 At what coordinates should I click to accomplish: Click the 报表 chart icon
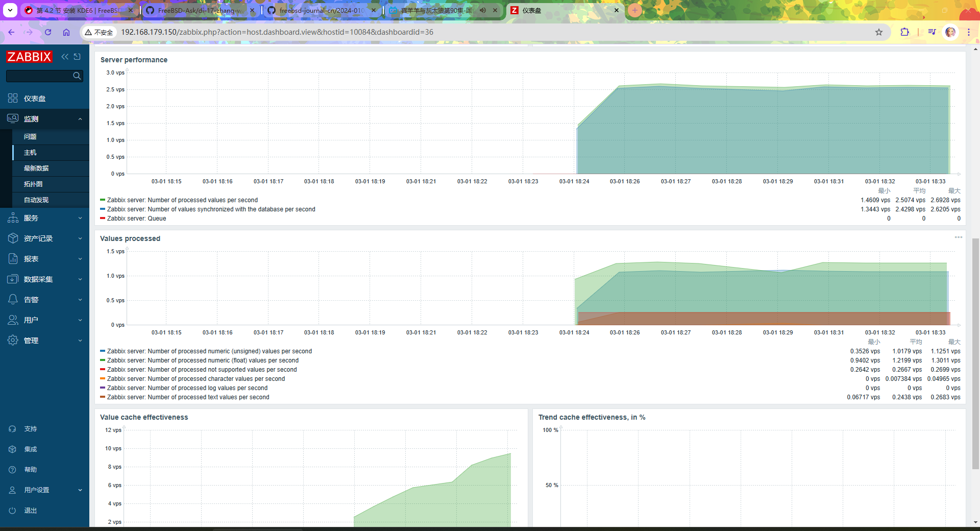[13, 259]
